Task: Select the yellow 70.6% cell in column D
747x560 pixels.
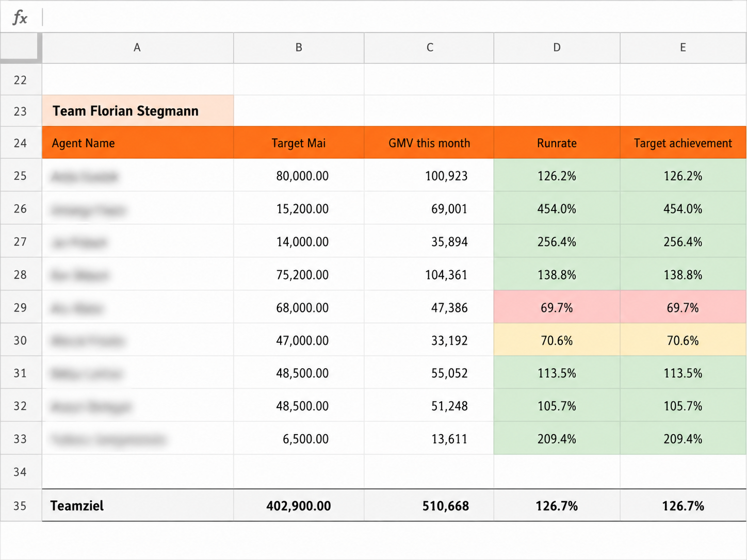Action: [x=557, y=340]
